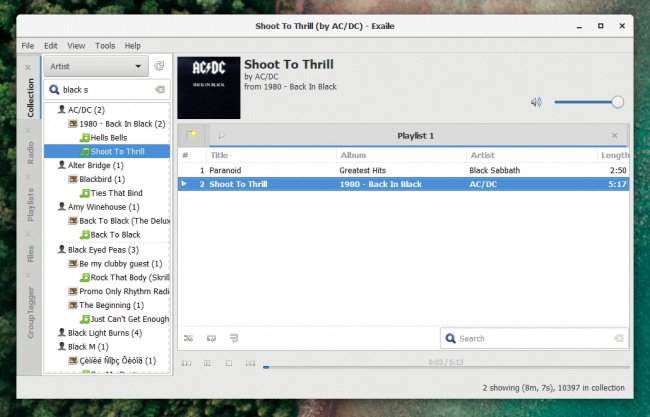The height and width of the screenshot is (417, 650).
Task: Open the Artist grouping dropdown
Action: click(96, 66)
